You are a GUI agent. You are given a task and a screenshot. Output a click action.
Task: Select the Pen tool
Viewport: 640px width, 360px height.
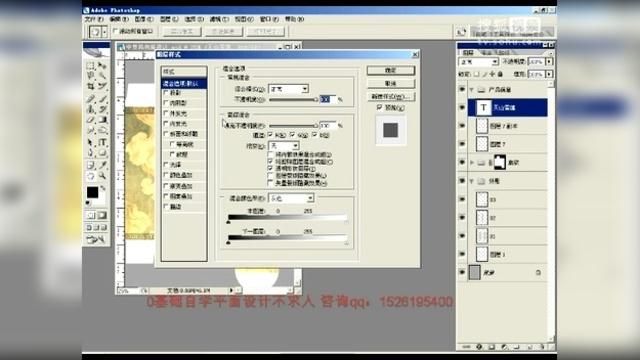(90, 153)
